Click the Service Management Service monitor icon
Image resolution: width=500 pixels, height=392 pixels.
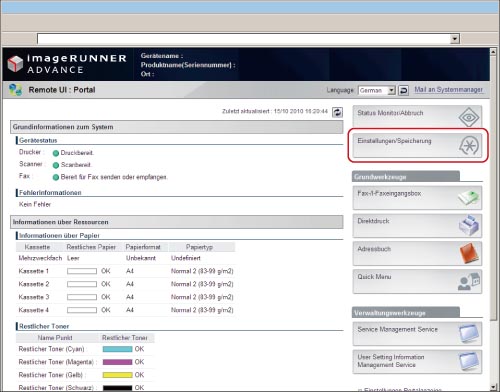point(469,334)
